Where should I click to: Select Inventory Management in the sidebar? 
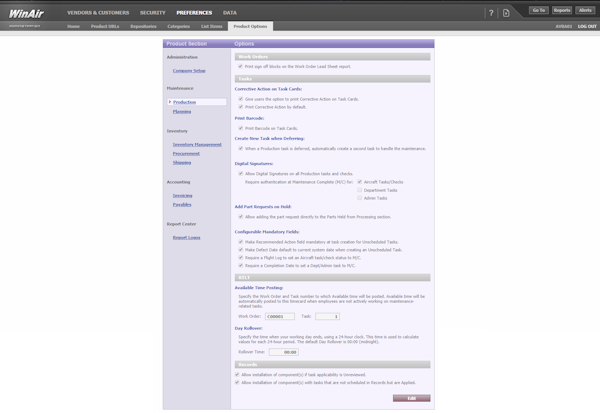pyautogui.click(x=197, y=144)
